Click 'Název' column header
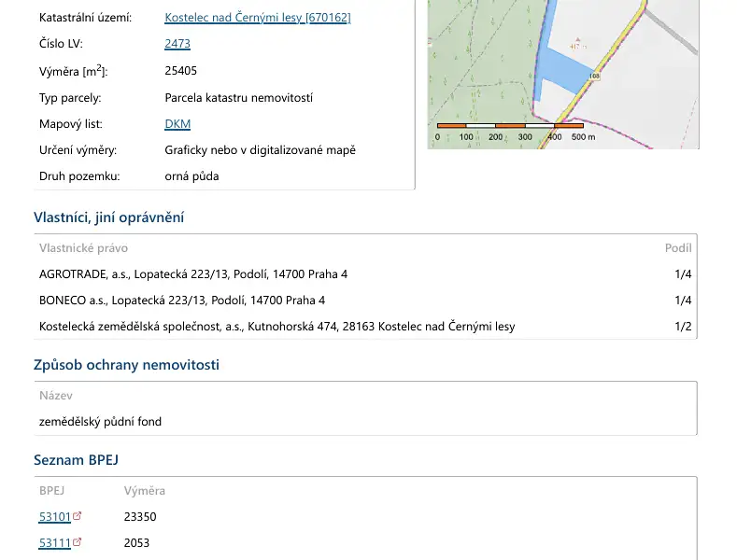Image resolution: width=737 pixels, height=560 pixels. point(56,396)
